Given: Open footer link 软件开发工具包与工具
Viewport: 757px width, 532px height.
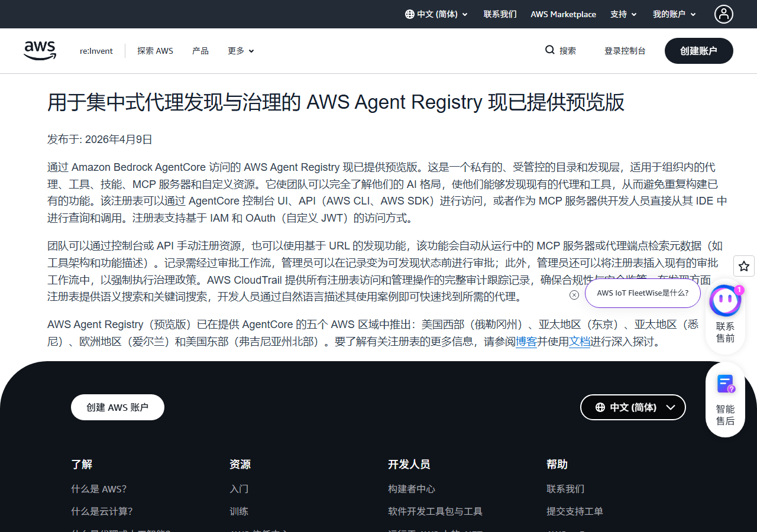Looking at the screenshot, I should pos(435,511).
